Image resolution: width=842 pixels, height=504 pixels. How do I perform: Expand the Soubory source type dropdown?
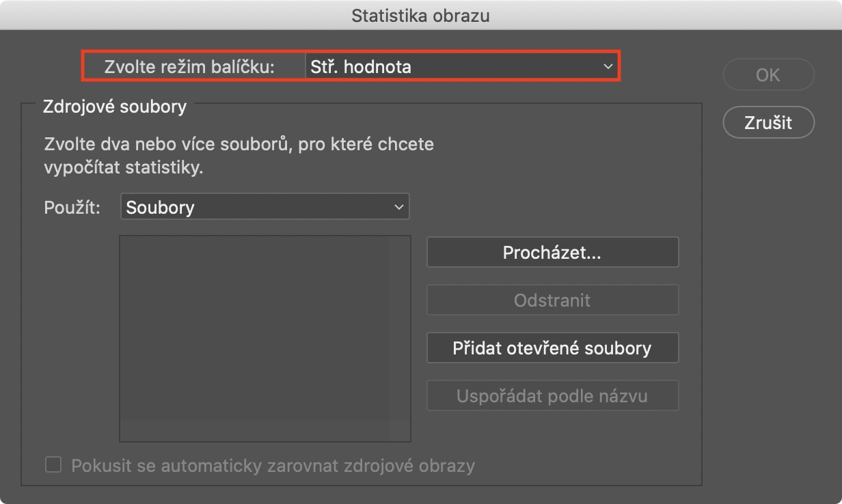point(264,208)
